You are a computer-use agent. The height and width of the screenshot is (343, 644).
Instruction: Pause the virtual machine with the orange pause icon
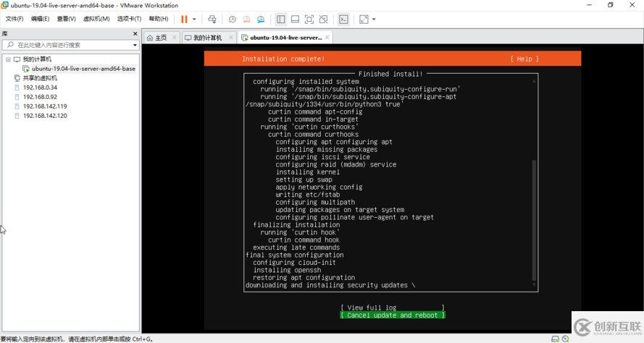(184, 20)
